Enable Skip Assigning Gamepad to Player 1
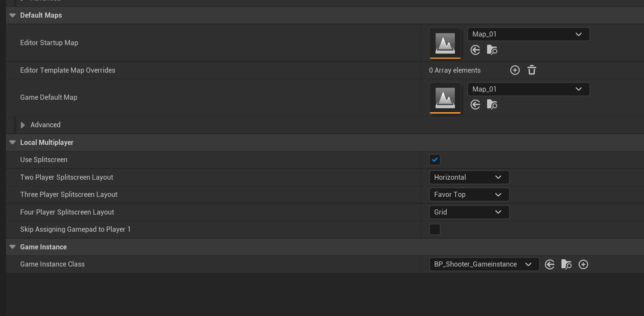The width and height of the screenshot is (644, 316). tap(435, 230)
